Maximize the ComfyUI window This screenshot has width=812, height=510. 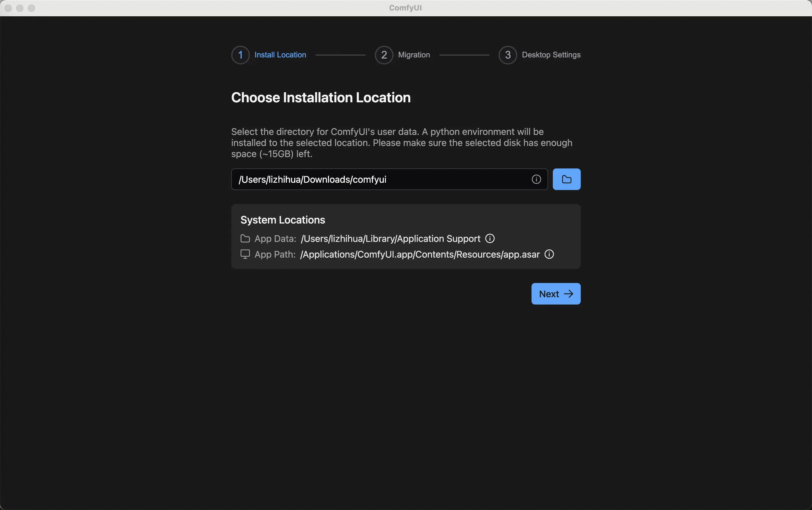coord(31,8)
